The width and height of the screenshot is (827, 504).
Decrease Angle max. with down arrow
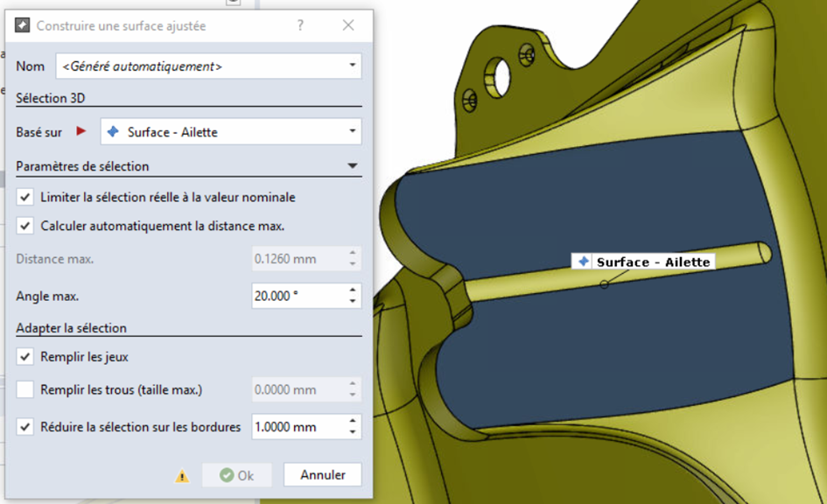coord(353,301)
